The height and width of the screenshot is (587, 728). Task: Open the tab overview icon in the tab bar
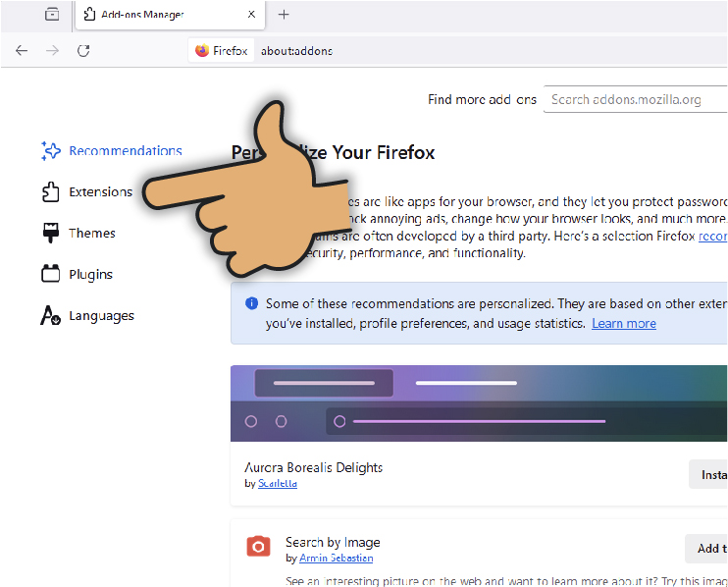[52, 15]
